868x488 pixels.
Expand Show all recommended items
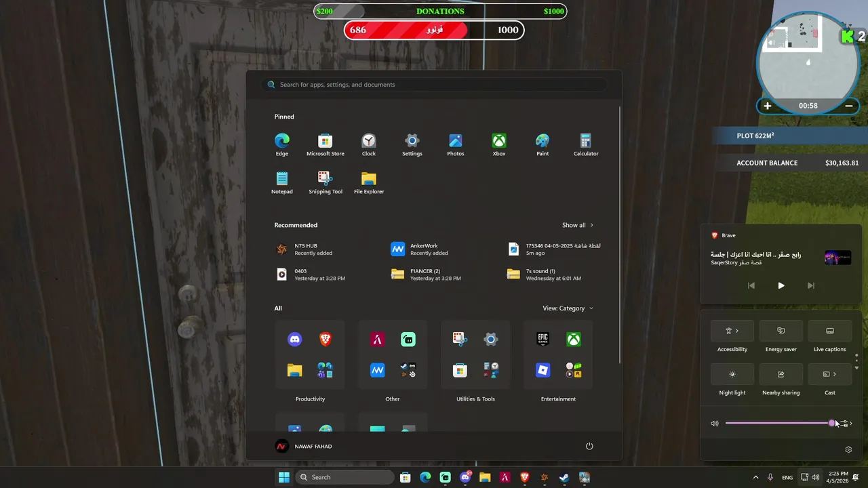(578, 225)
